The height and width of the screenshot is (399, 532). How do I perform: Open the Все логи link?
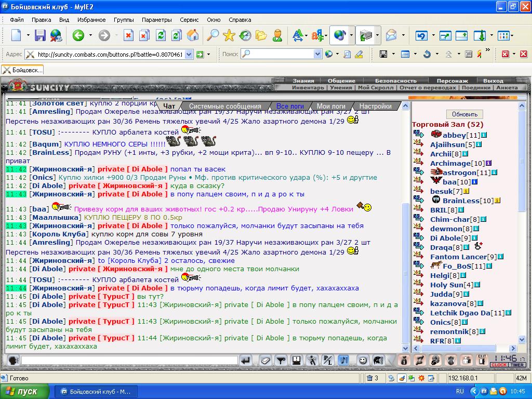tap(290, 106)
